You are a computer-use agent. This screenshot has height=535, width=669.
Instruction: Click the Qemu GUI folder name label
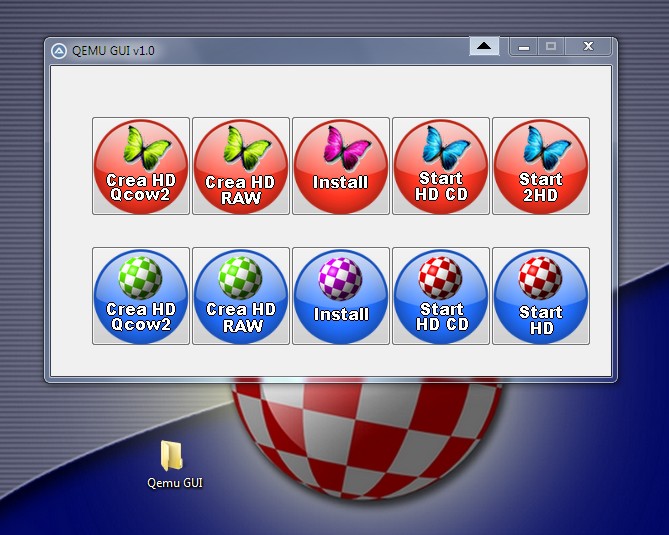175,483
